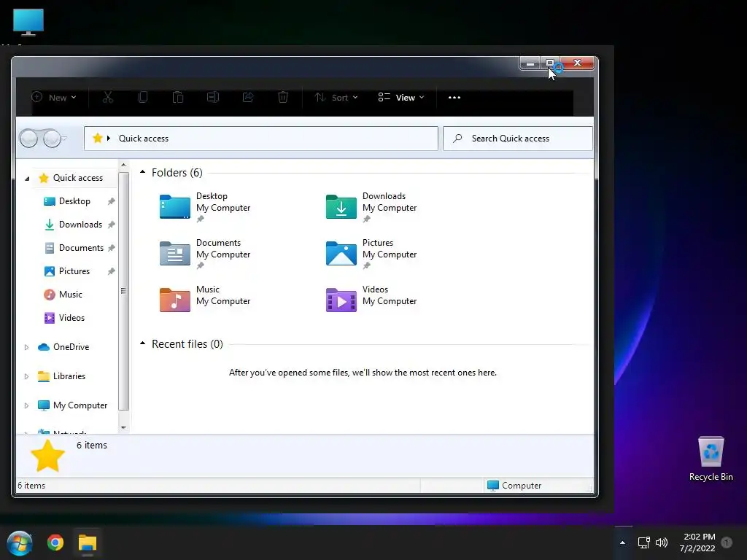Close the File Explorer window
Image resolution: width=747 pixels, height=560 pixels.
point(577,63)
